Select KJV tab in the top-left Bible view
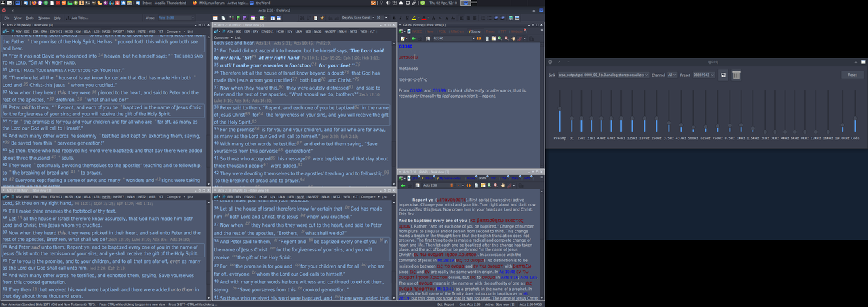The image size is (868, 307). pyautogui.click(x=78, y=31)
